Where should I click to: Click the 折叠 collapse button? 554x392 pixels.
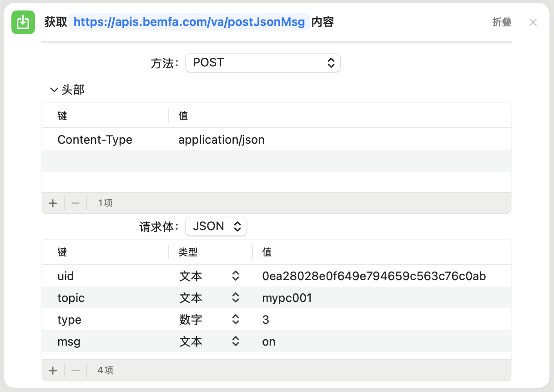click(x=502, y=22)
